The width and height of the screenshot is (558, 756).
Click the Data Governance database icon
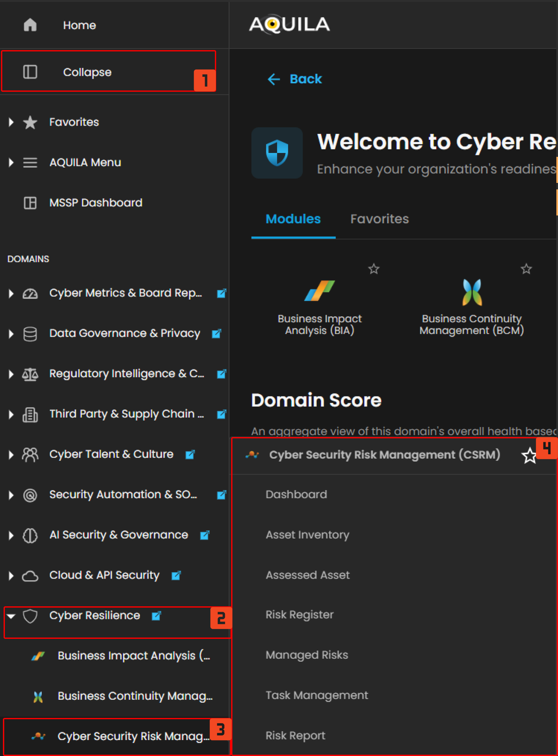(30, 334)
